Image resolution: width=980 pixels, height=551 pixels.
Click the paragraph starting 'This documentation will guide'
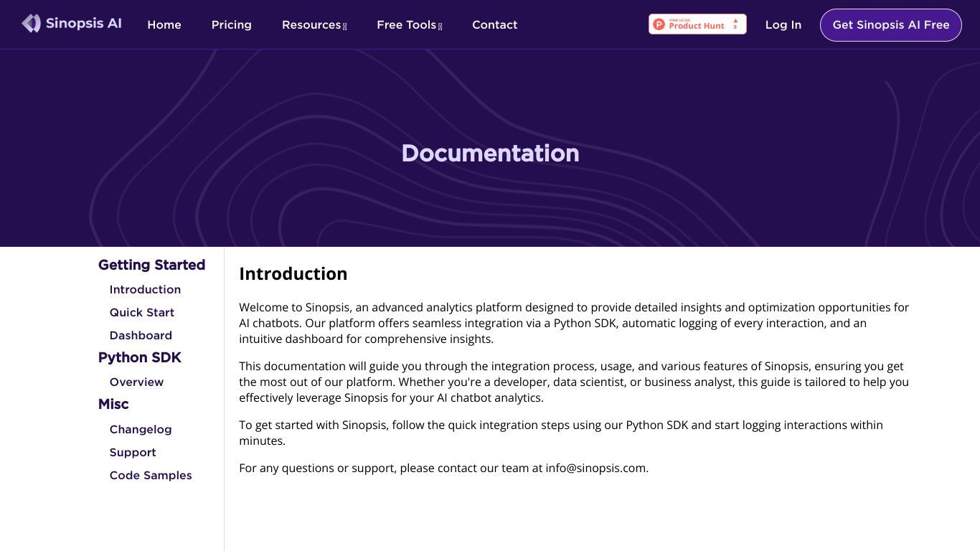click(574, 382)
